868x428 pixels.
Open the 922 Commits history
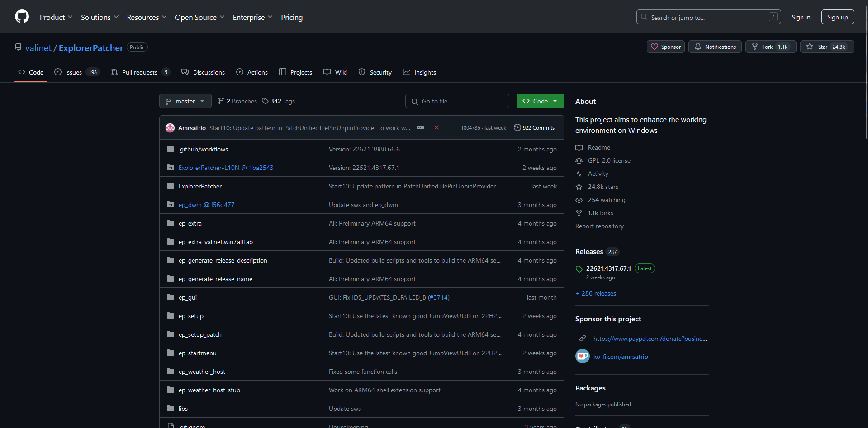[534, 128]
